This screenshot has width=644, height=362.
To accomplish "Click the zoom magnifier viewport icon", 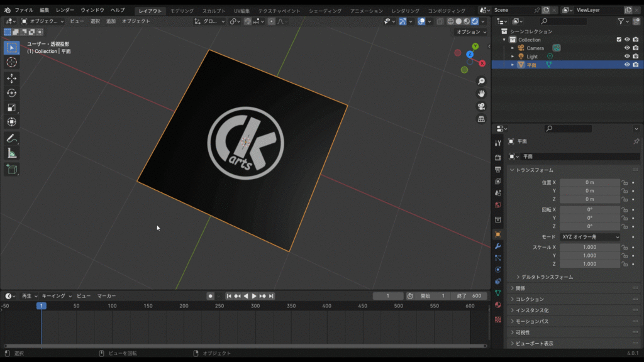I will (x=481, y=81).
